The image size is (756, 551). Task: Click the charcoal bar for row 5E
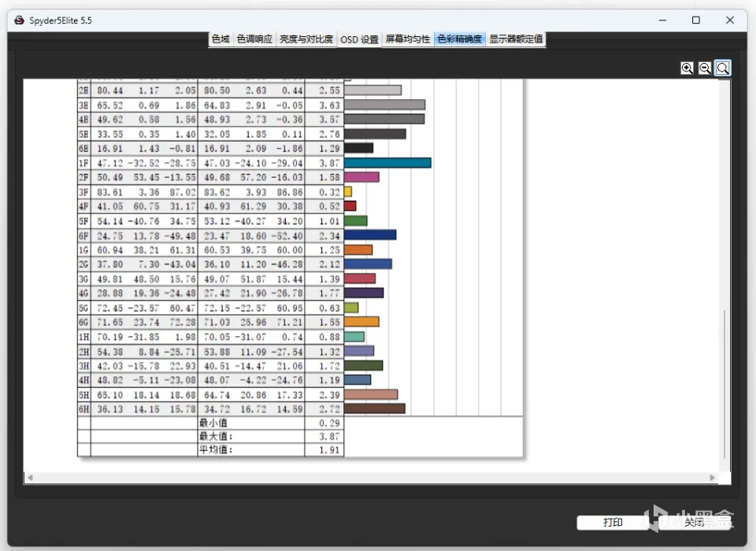tap(375, 134)
